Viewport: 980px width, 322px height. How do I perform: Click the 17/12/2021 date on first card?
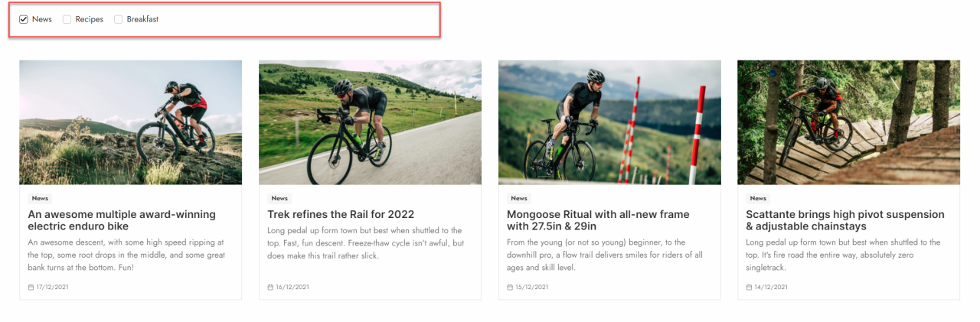pos(53,288)
